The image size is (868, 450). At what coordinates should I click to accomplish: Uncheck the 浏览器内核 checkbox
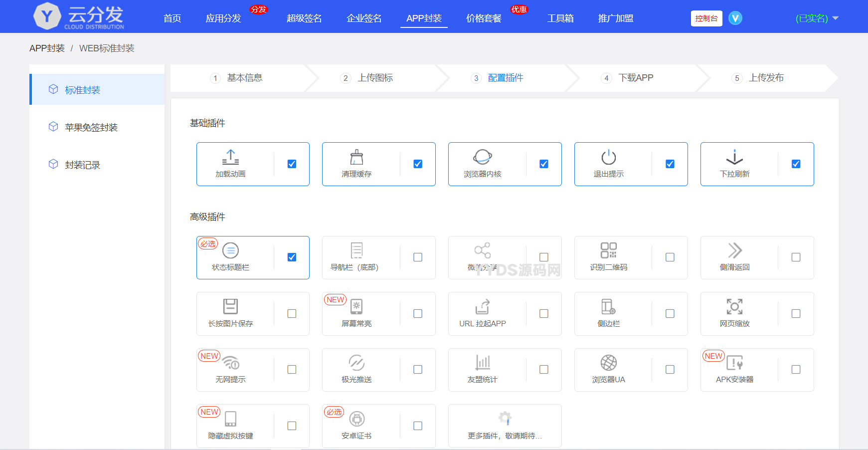[544, 164]
